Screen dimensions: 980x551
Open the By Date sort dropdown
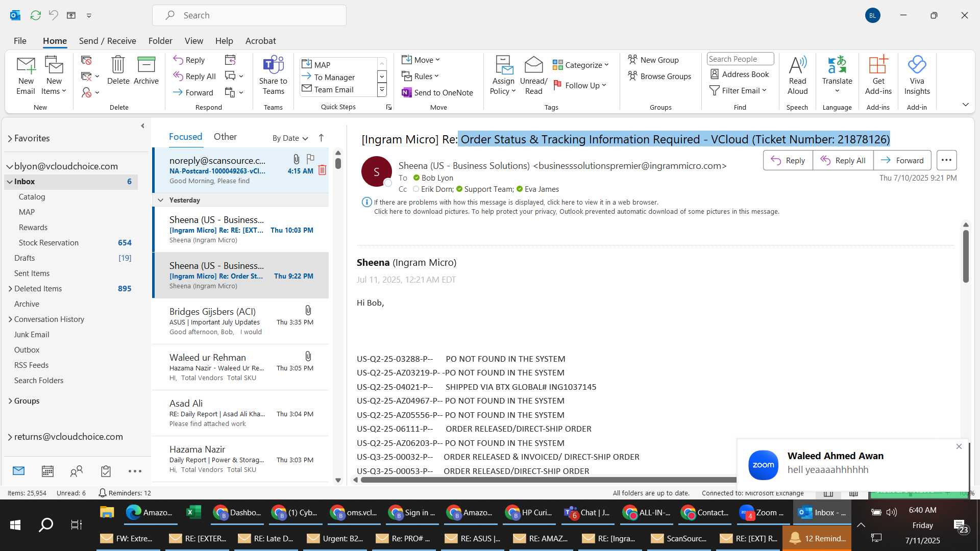(x=290, y=138)
